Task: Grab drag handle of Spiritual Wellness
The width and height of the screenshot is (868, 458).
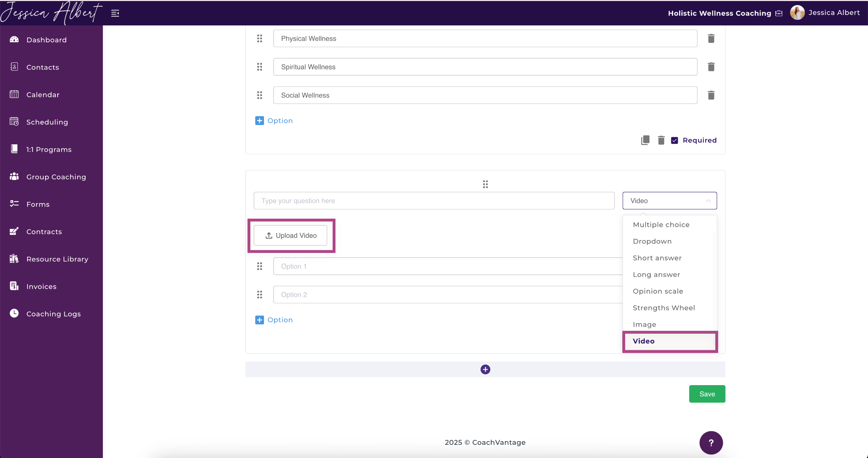Action: coord(260,67)
